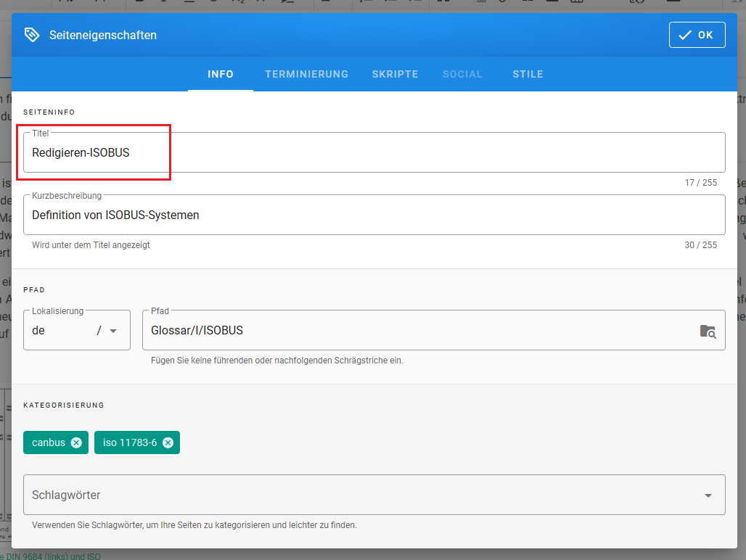Click the Seiteneigenschaften dialog title

pyautogui.click(x=103, y=35)
